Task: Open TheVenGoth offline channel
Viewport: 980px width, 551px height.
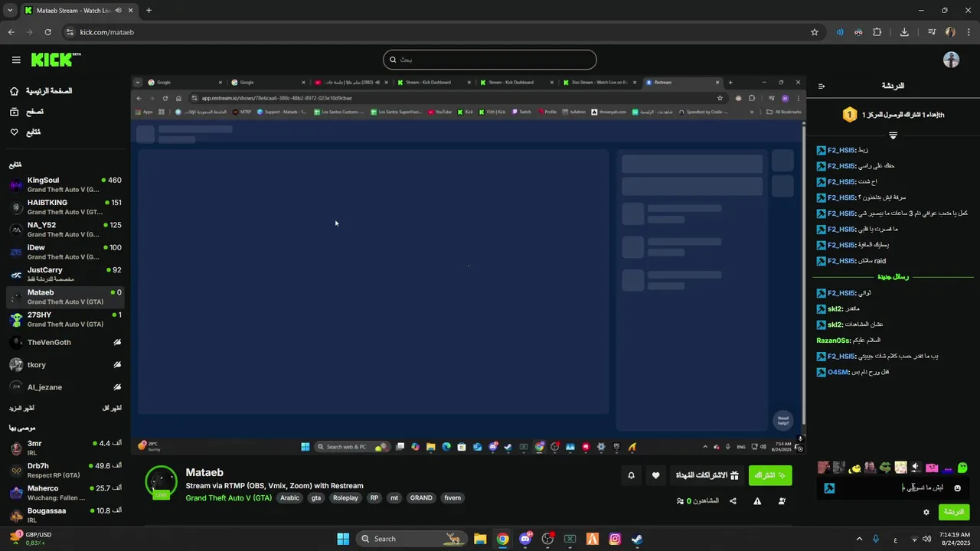Action: click(65, 342)
